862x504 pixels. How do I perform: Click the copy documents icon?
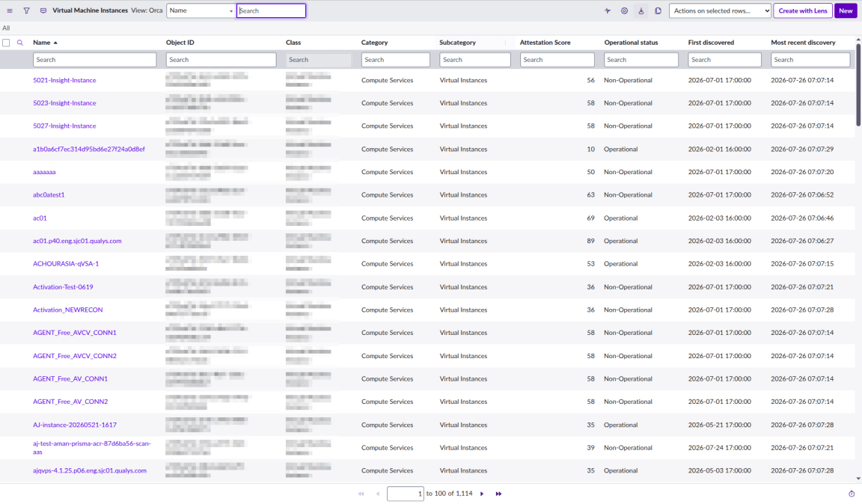(x=658, y=10)
